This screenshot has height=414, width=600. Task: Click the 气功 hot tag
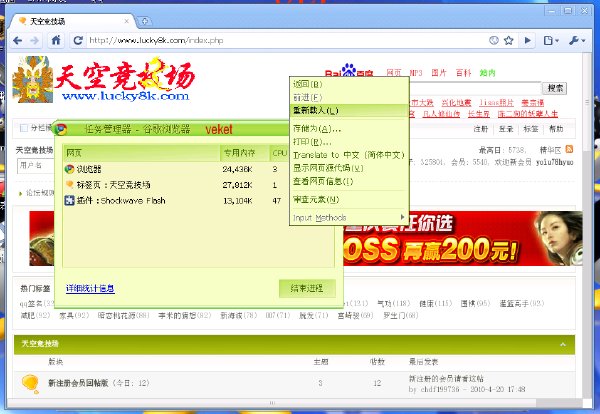tap(393, 303)
